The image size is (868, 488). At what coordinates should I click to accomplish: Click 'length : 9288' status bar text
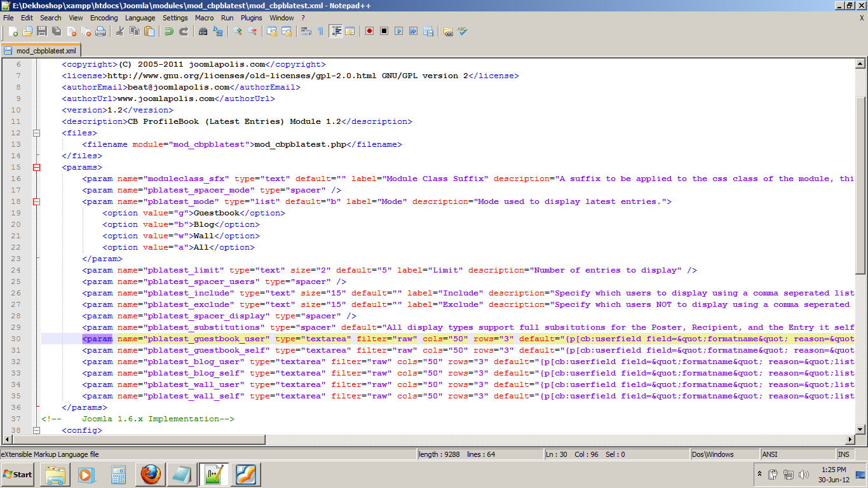(x=439, y=454)
